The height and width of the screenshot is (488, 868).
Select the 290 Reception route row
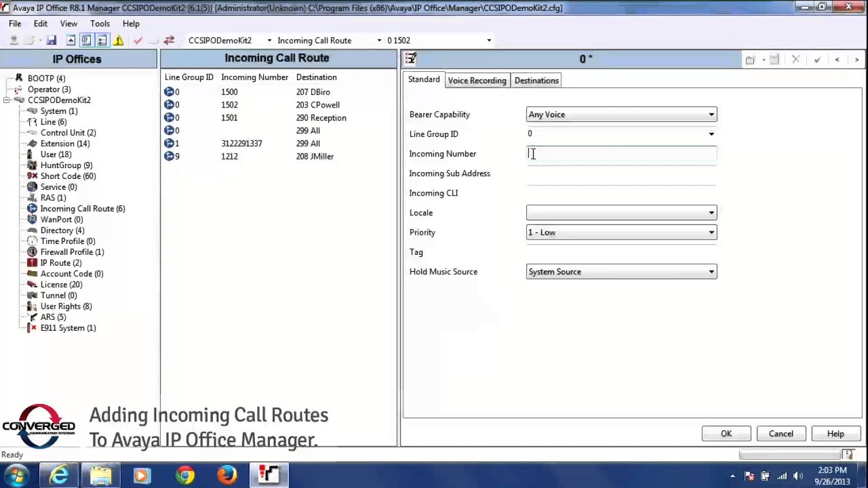coord(279,118)
